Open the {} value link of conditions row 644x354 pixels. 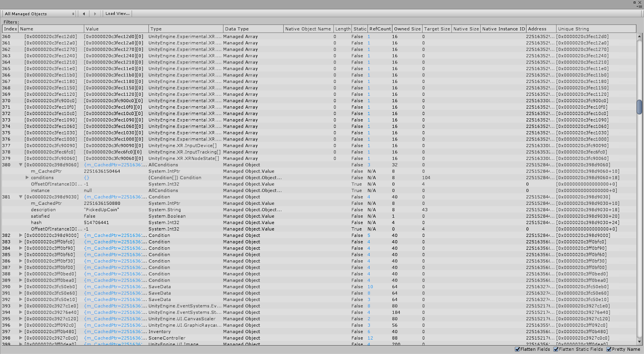[87, 177]
